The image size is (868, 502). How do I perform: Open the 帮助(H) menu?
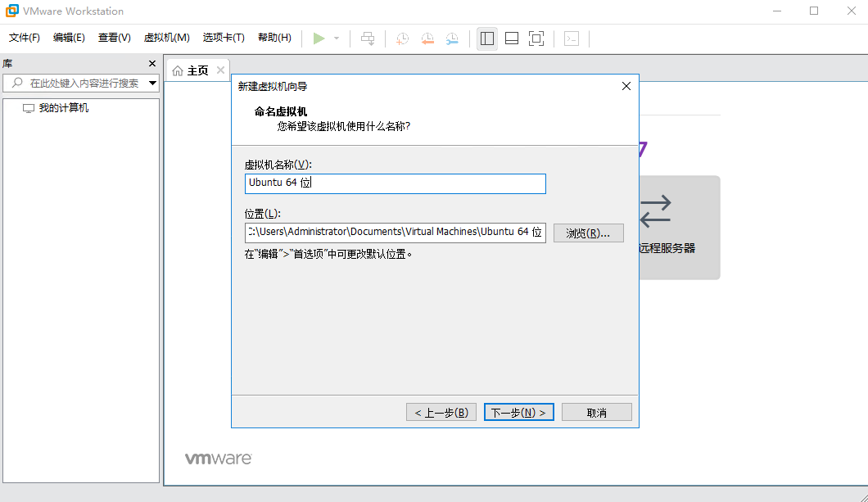(274, 38)
